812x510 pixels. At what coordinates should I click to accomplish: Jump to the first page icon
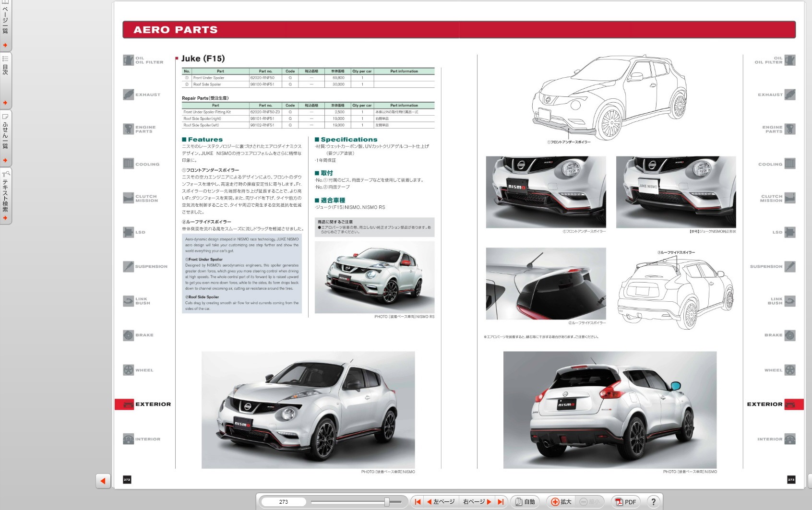[418, 502]
